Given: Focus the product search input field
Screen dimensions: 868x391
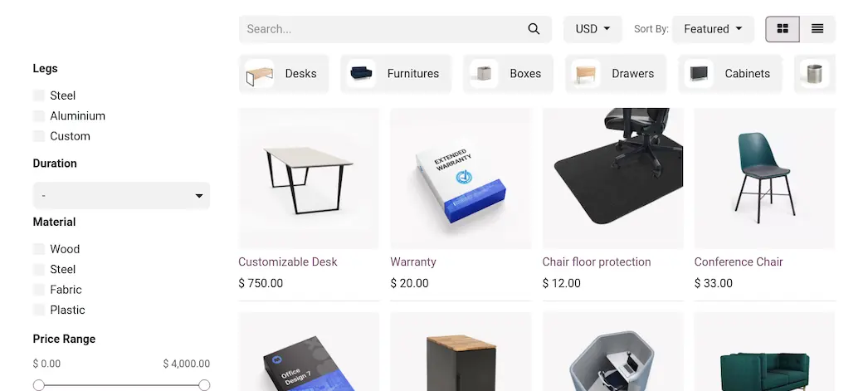Looking at the screenshot, I should [382, 29].
